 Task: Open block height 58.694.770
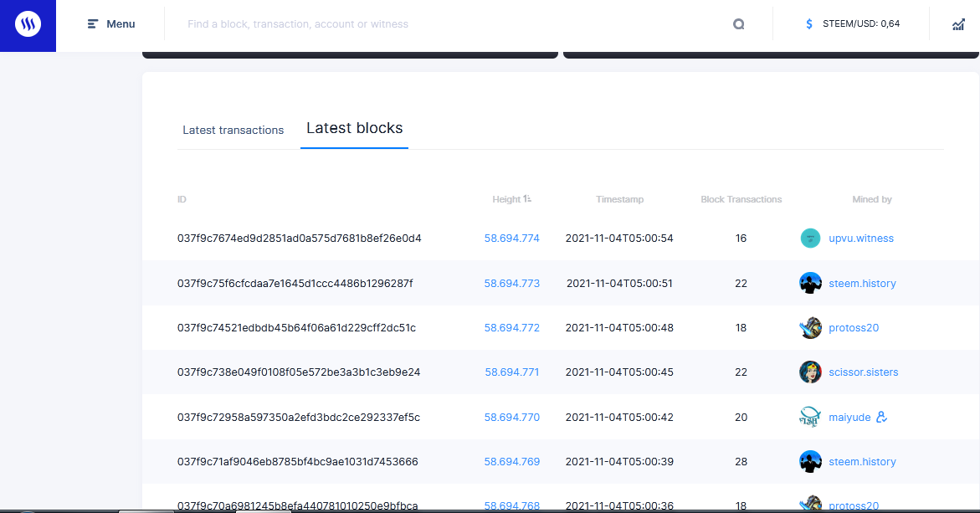click(x=512, y=417)
